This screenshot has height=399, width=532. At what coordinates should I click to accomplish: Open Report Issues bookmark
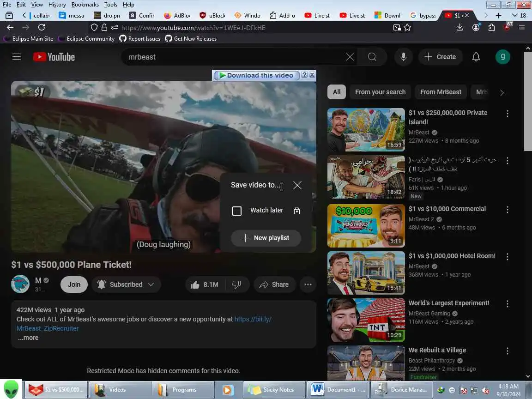(140, 39)
